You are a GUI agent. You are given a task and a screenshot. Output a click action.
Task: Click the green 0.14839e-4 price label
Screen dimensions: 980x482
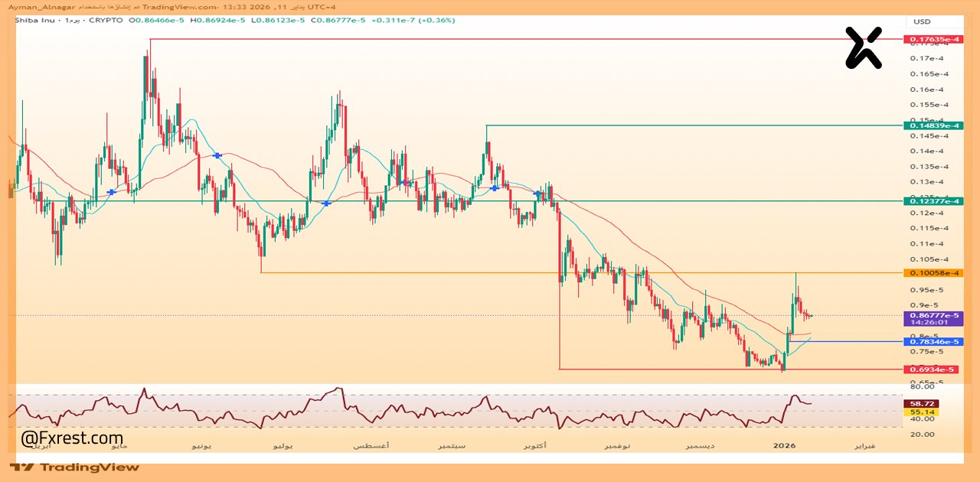[x=933, y=125]
